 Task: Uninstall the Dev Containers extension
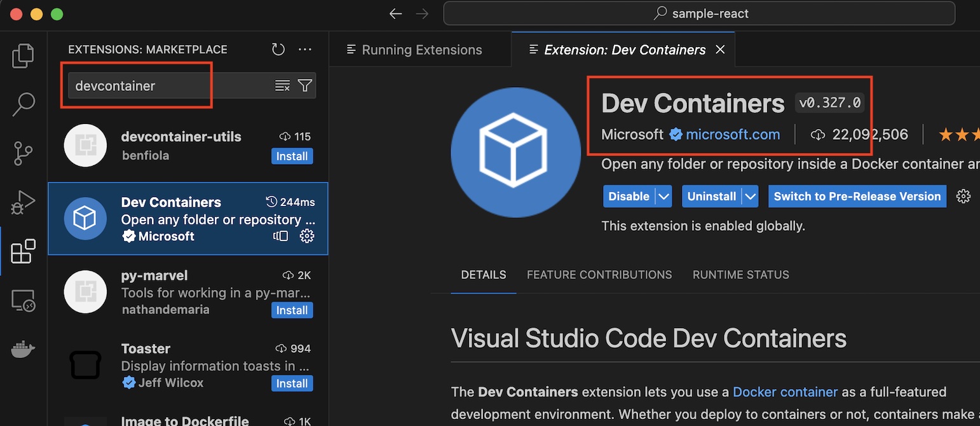712,196
